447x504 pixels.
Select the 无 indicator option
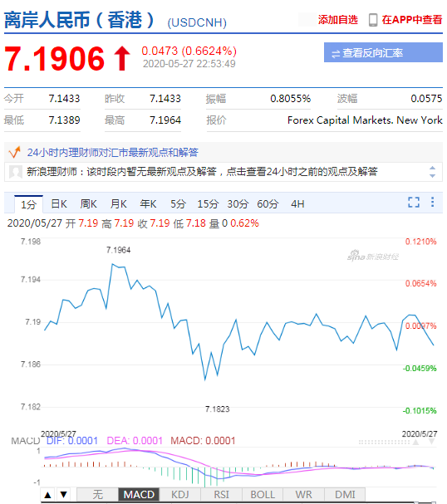[x=98, y=495]
